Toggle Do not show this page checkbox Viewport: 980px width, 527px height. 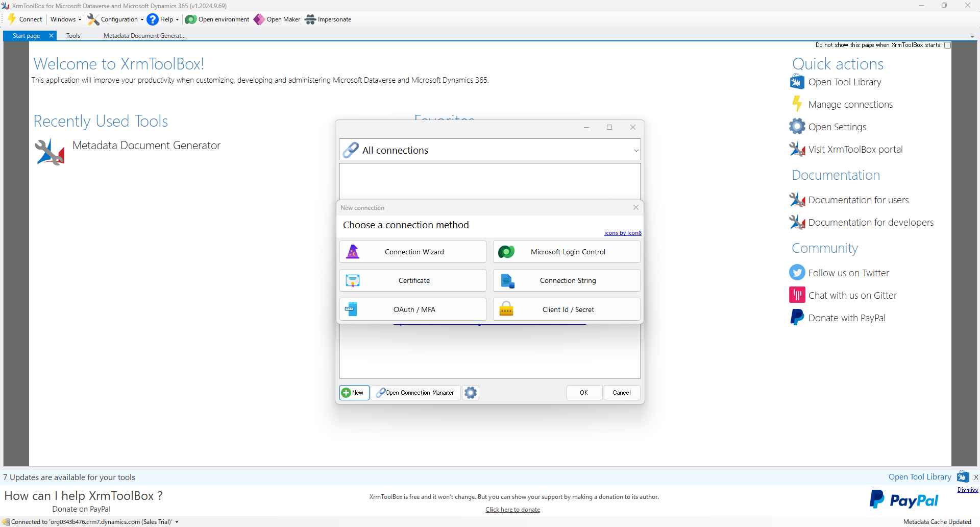pos(947,45)
